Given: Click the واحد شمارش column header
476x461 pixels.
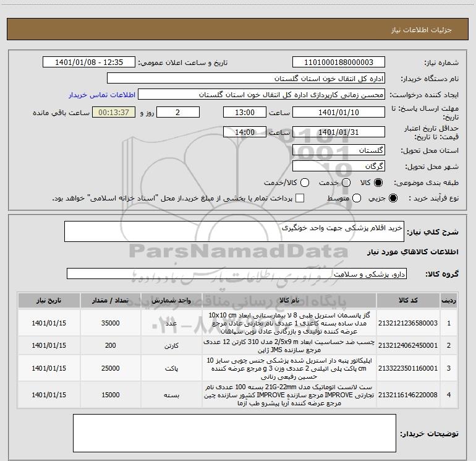Looking at the screenshot, I should tap(171, 300).
